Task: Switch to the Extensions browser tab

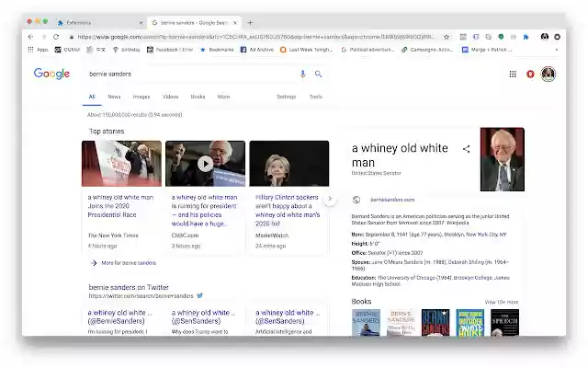Action: 100,22
